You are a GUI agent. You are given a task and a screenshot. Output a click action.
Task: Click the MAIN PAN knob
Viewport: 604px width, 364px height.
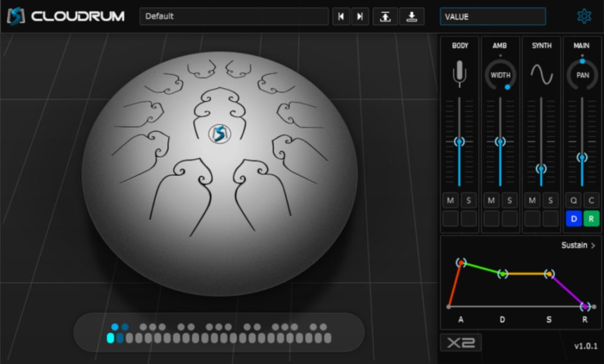[582, 75]
